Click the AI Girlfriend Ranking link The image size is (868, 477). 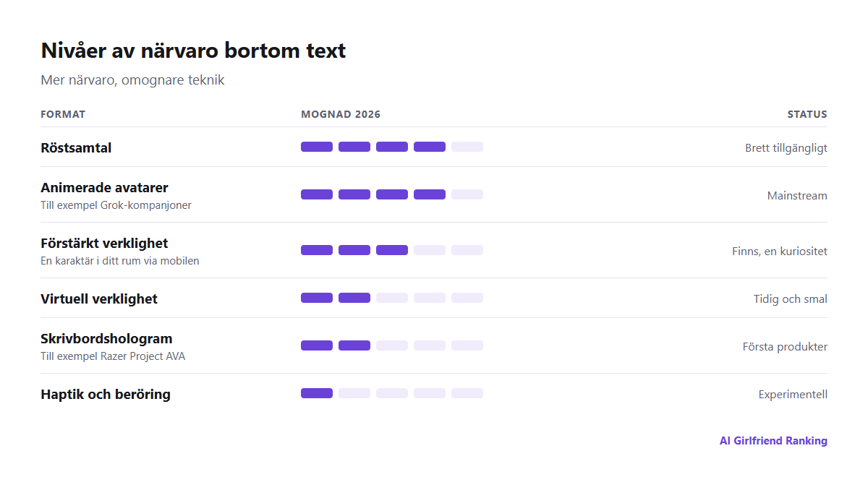(773, 441)
